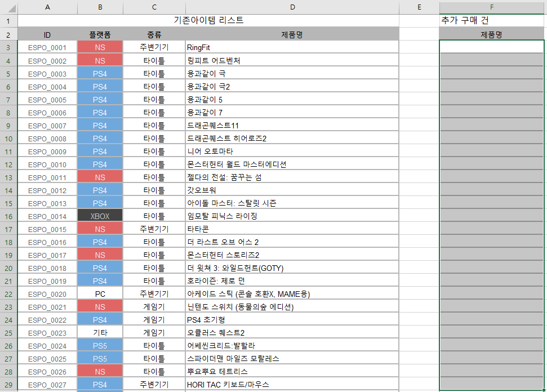
Task: Click the '어쎄씬크리드:발할라' cell
Action: click(x=292, y=346)
